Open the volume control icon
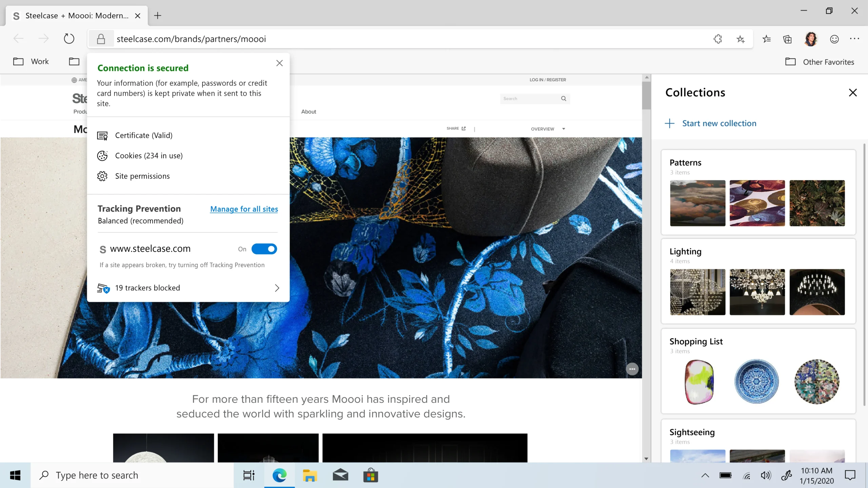Image resolution: width=868 pixels, height=488 pixels. (x=766, y=475)
